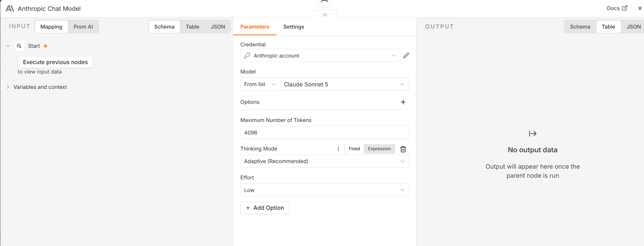
Task: Set Thinking Mode to Fixed
Action: [354, 149]
